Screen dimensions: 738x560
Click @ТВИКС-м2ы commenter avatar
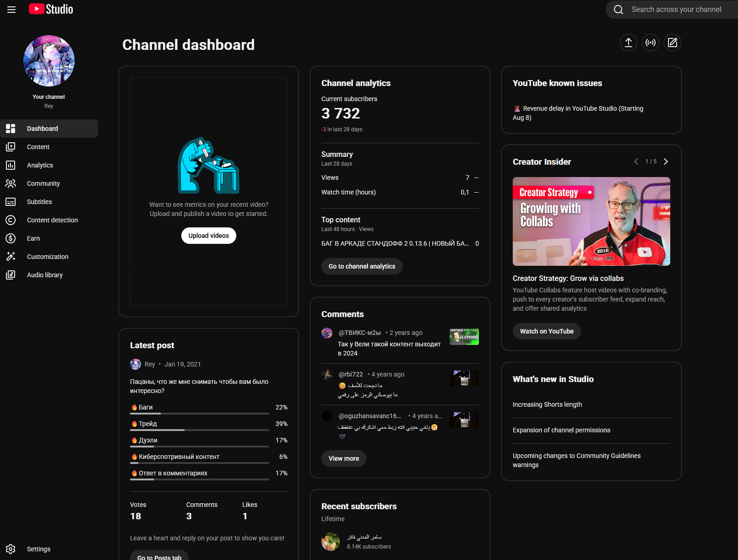click(327, 333)
